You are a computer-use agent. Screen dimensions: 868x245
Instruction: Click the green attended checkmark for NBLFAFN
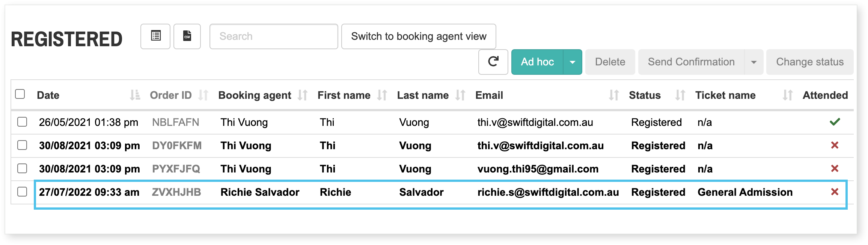[835, 122]
